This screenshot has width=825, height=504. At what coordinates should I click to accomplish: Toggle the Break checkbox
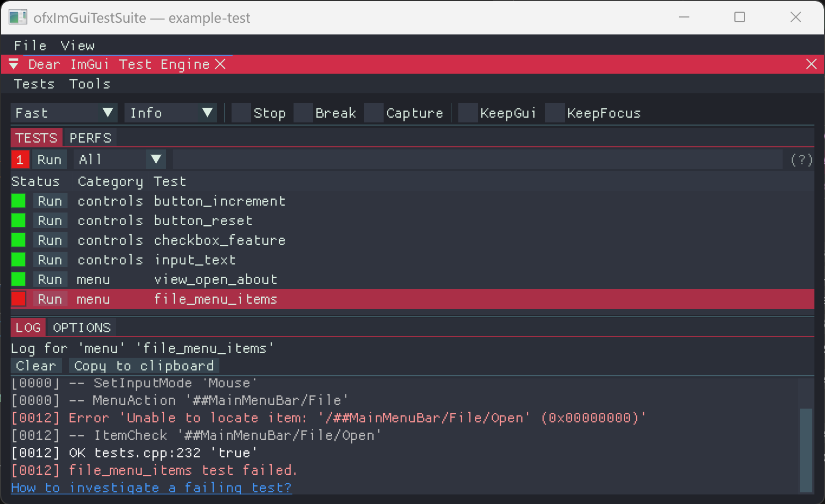click(303, 113)
